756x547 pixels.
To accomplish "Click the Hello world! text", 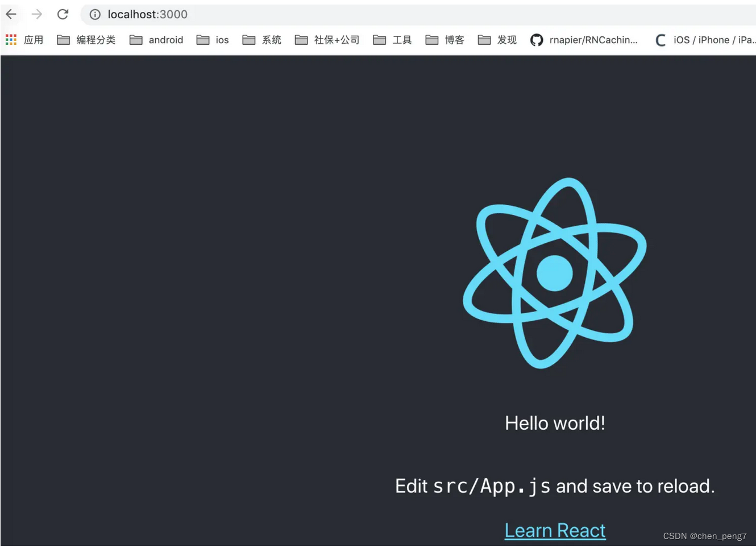I will click(555, 423).
